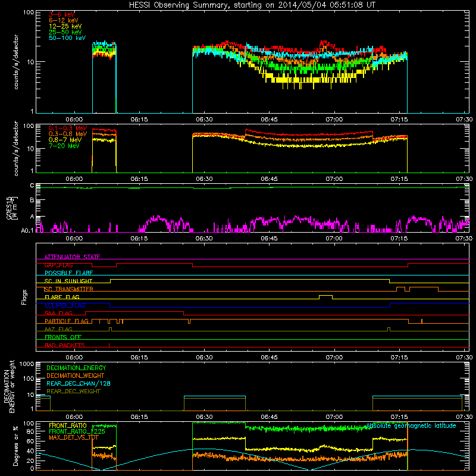Click the MAX_DET_VS_TOT legend label
This screenshot has width=476, height=476.
tap(74, 437)
